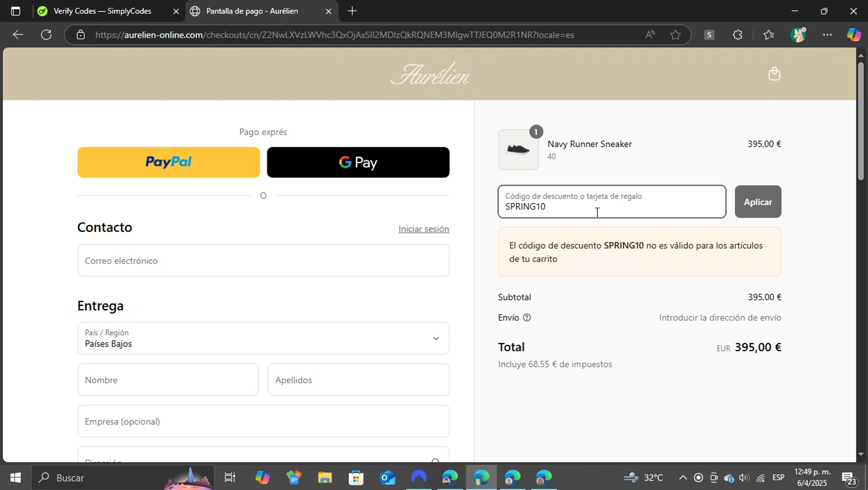Image resolution: width=868 pixels, height=490 pixels.
Task: Click the Empresa (opcional) field
Action: [263, 421]
